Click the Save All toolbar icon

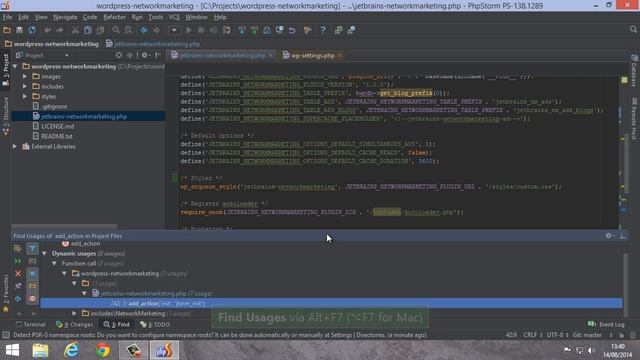pyautogui.click(x=19, y=30)
